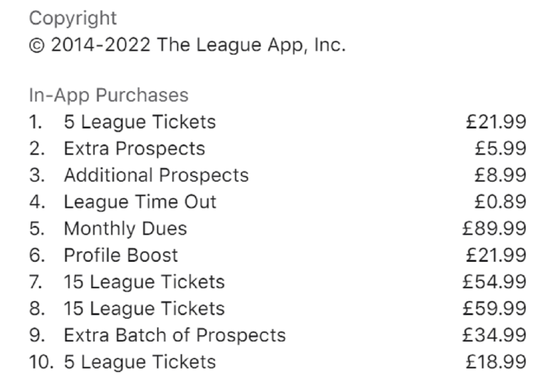Click the £8.99 price for Additional Prospects
The image size is (547, 392).
tap(501, 175)
